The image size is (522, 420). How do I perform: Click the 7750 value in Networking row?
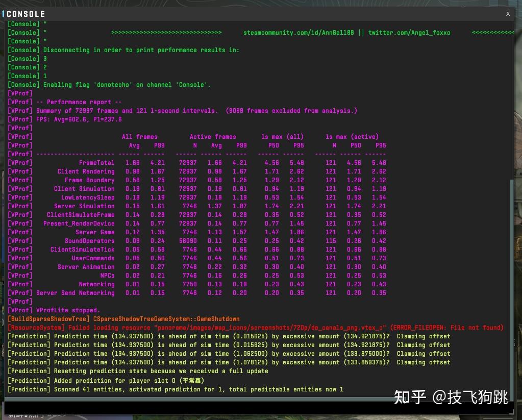click(x=189, y=284)
